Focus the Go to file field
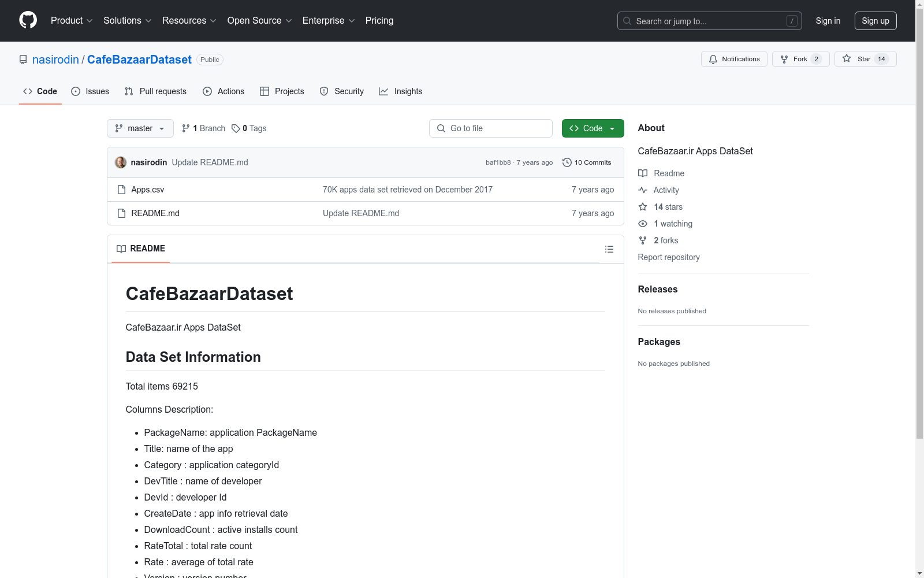 491,128
